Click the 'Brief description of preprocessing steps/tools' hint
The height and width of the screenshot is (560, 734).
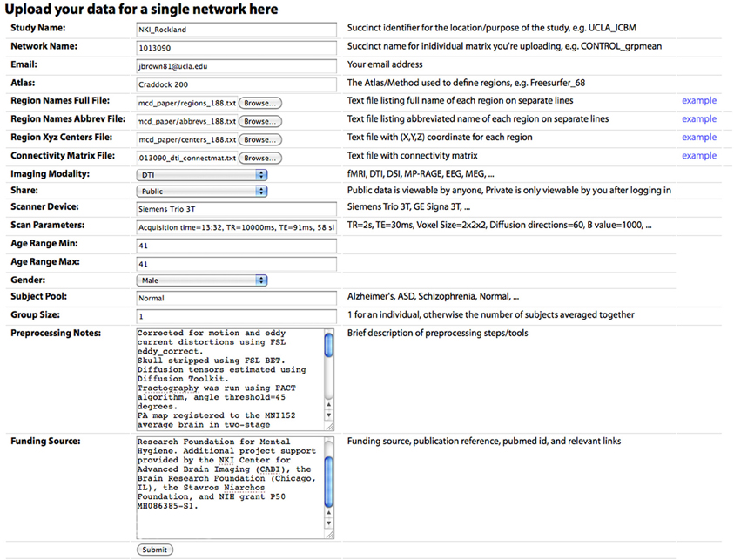[438, 333]
